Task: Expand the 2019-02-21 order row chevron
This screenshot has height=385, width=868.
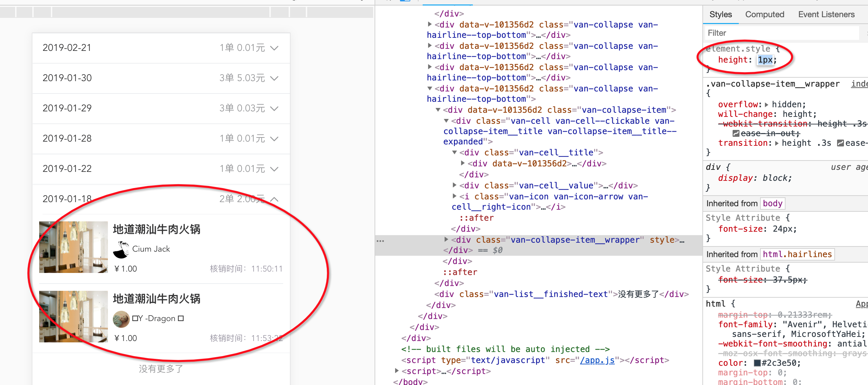Action: tap(274, 48)
